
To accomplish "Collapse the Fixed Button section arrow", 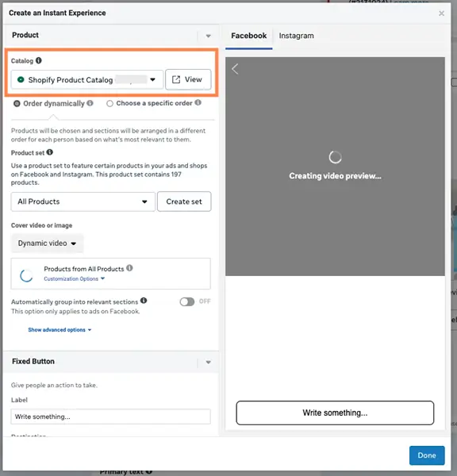I will click(x=209, y=362).
